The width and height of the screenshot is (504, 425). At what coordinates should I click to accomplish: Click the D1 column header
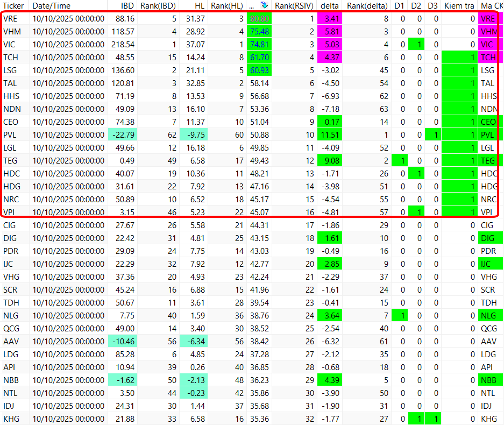point(399,6)
